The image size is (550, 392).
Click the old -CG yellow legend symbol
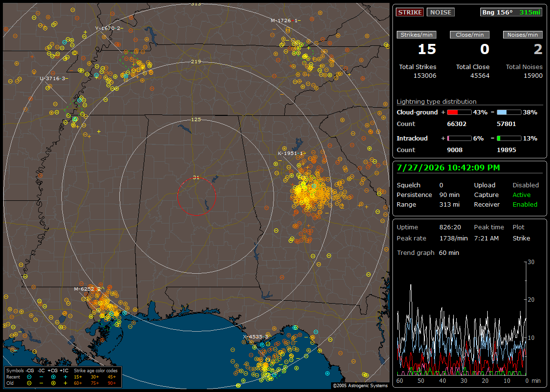click(x=29, y=383)
